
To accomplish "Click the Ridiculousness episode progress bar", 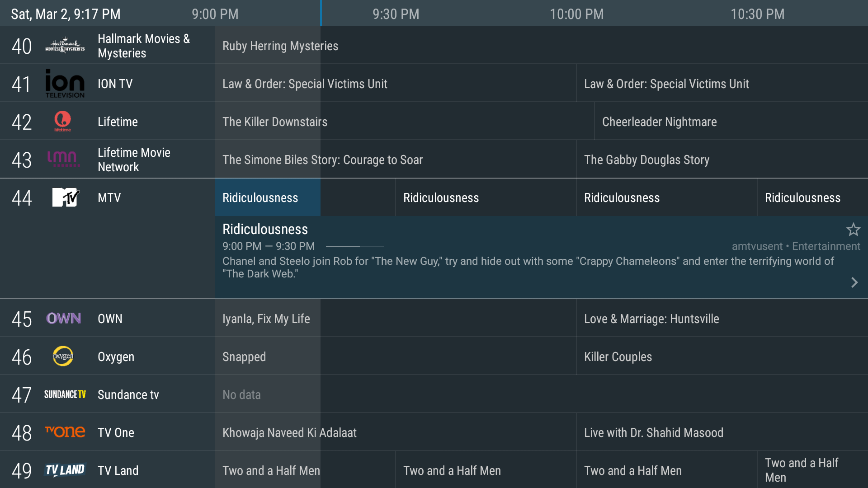I will 354,247.
